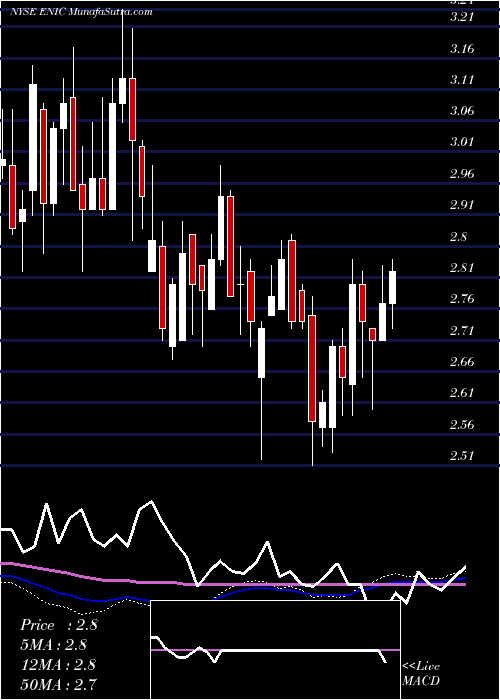Click the Price : 2.8 readout
Viewport: 500px width, 700px height.
tap(58, 625)
